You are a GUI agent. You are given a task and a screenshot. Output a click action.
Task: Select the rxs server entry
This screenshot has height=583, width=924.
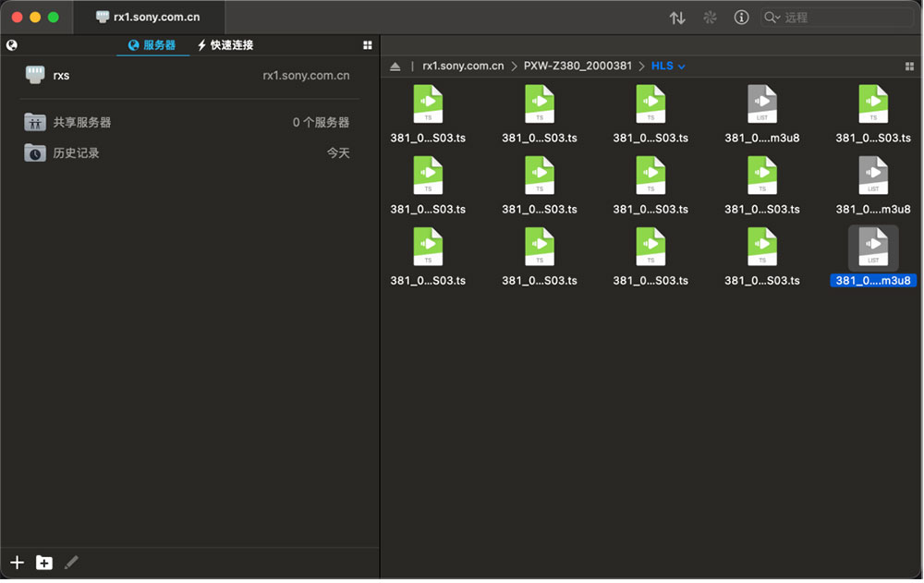pos(188,76)
